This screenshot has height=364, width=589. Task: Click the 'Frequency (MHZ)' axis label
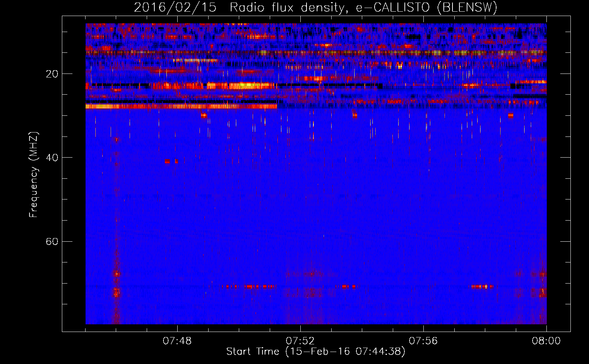(33, 175)
